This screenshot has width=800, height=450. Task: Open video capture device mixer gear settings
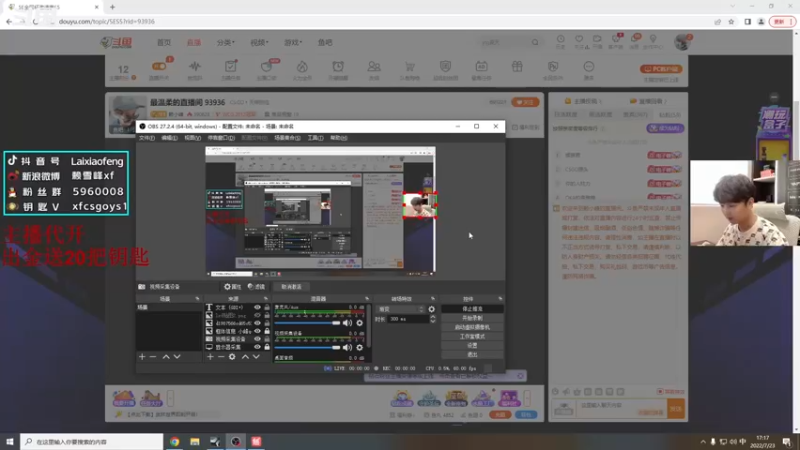coord(360,347)
